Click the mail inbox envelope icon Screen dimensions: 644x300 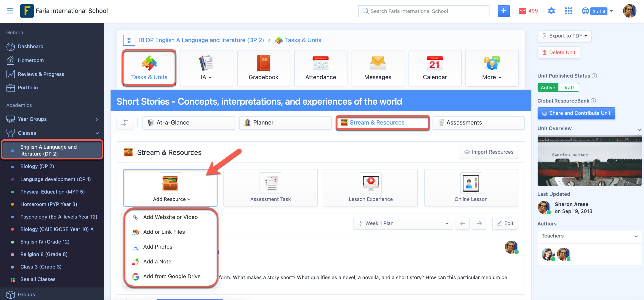point(522,11)
